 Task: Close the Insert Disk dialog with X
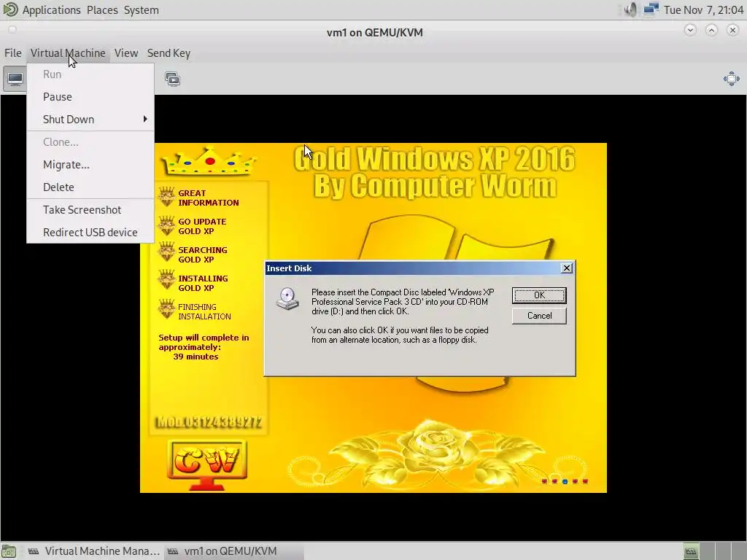click(566, 268)
